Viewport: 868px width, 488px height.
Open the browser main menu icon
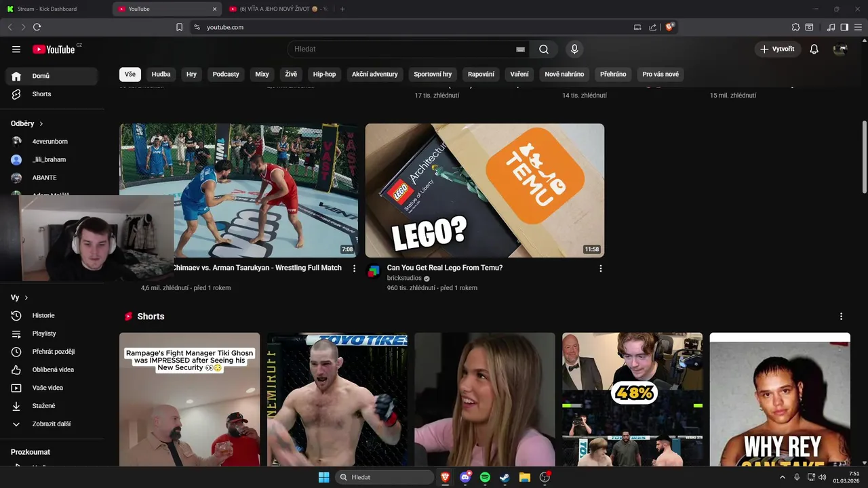coord(858,27)
